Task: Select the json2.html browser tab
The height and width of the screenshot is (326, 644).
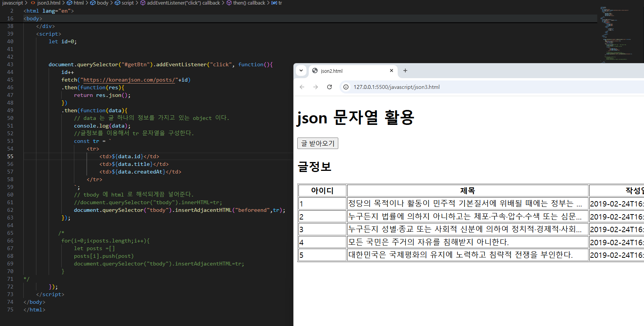Action: click(x=352, y=71)
